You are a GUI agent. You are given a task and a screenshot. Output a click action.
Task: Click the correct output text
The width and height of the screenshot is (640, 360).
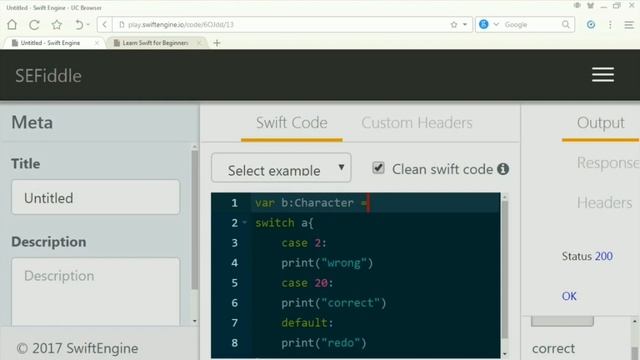(x=553, y=349)
